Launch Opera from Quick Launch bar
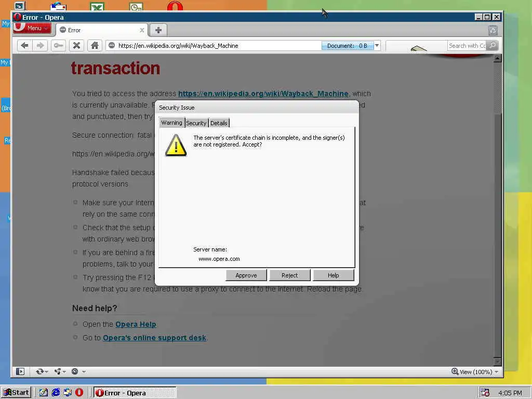This screenshot has width=532, height=399. click(79, 393)
